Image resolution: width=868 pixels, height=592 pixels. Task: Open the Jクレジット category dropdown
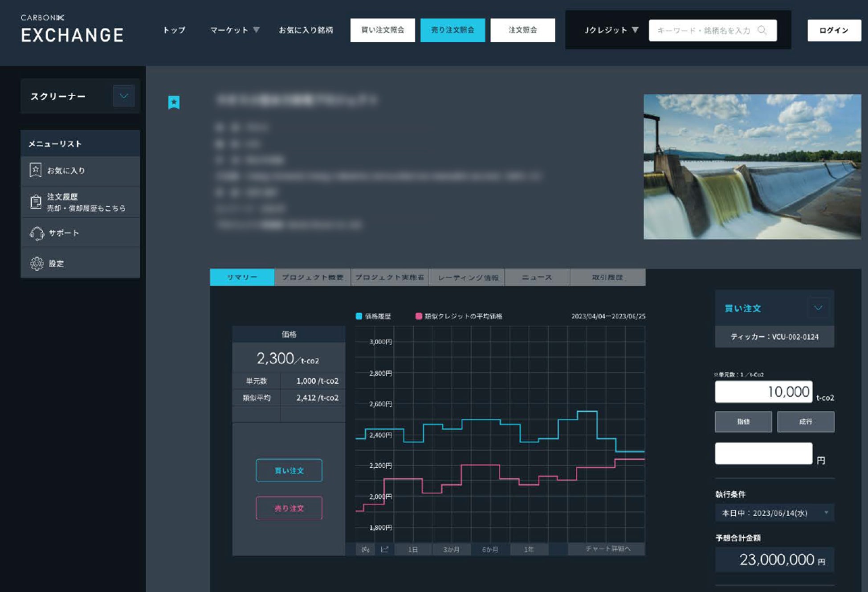(611, 30)
